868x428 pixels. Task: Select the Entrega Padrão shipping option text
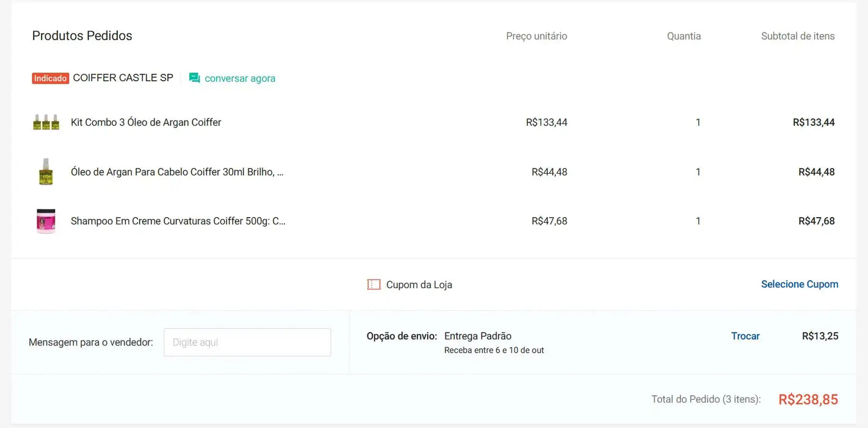coord(478,336)
